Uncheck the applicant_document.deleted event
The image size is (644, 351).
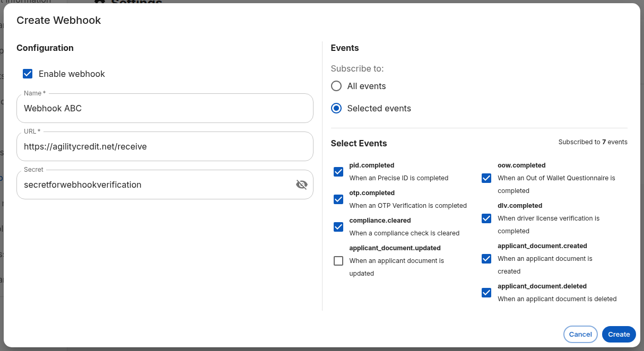click(x=486, y=293)
